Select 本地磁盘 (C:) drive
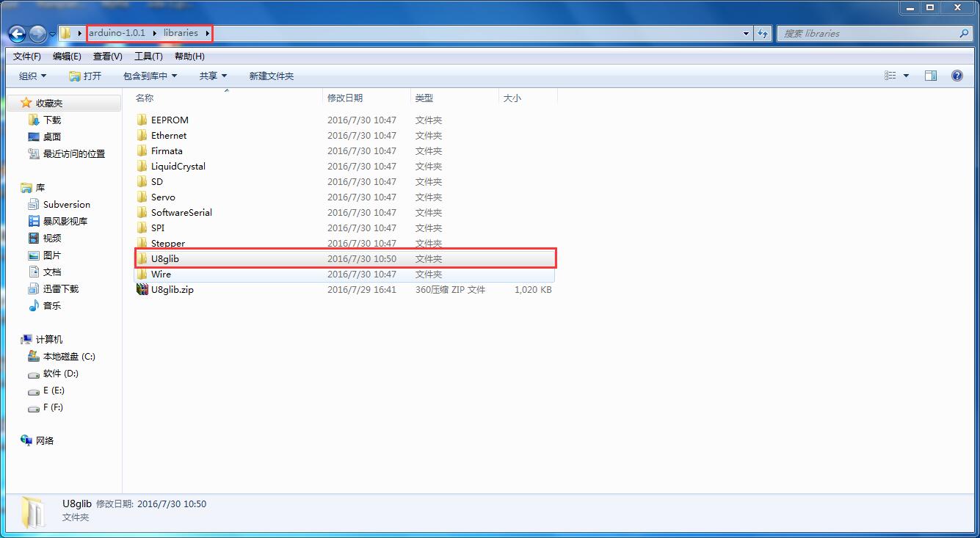This screenshot has height=538, width=980. pyautogui.click(x=68, y=357)
